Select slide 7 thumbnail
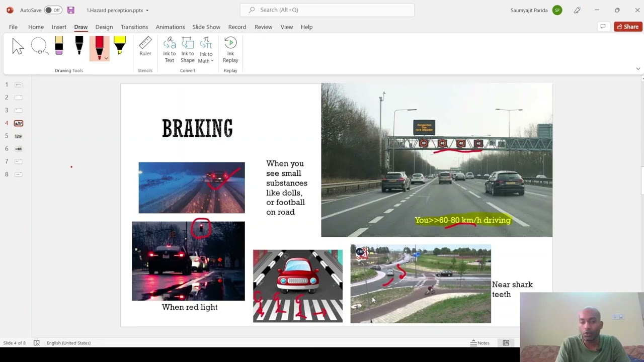The height and width of the screenshot is (362, 644). pos(19,161)
